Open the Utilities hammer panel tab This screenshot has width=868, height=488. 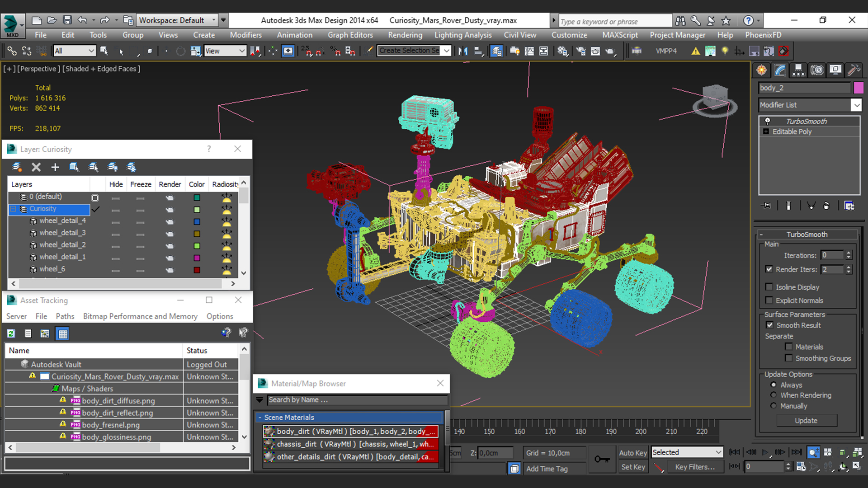854,70
